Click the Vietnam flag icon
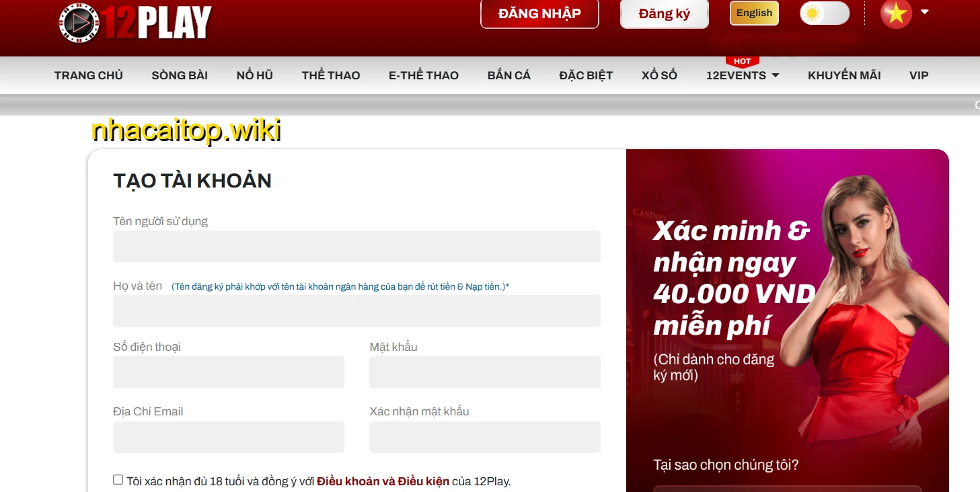 [896, 13]
